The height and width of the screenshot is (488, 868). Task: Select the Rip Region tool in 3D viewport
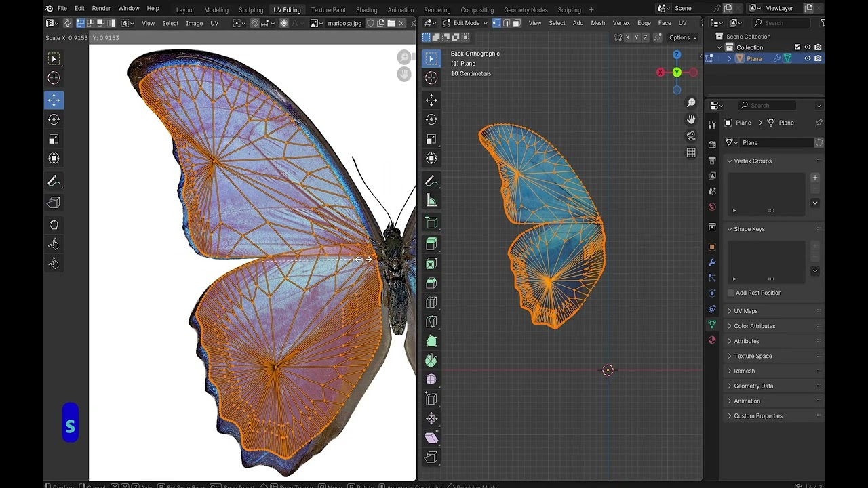[x=431, y=457]
